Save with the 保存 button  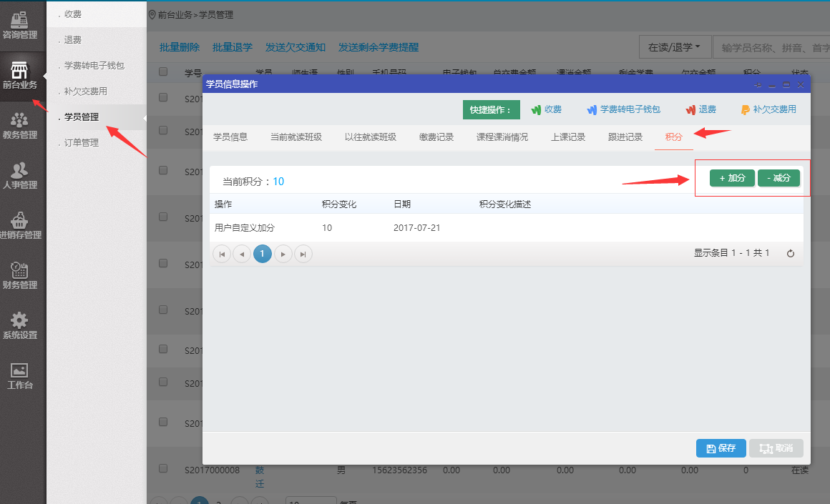[721, 448]
